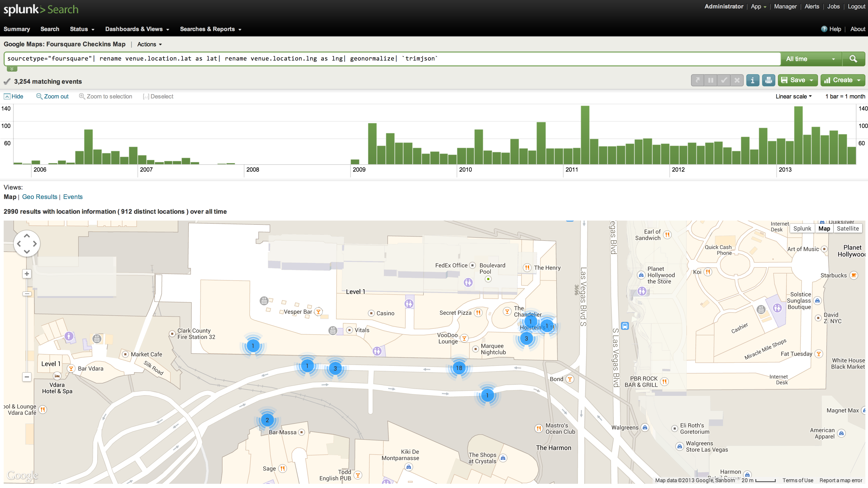Open the All time range dropdown
This screenshot has width=868, height=488.
(810, 59)
